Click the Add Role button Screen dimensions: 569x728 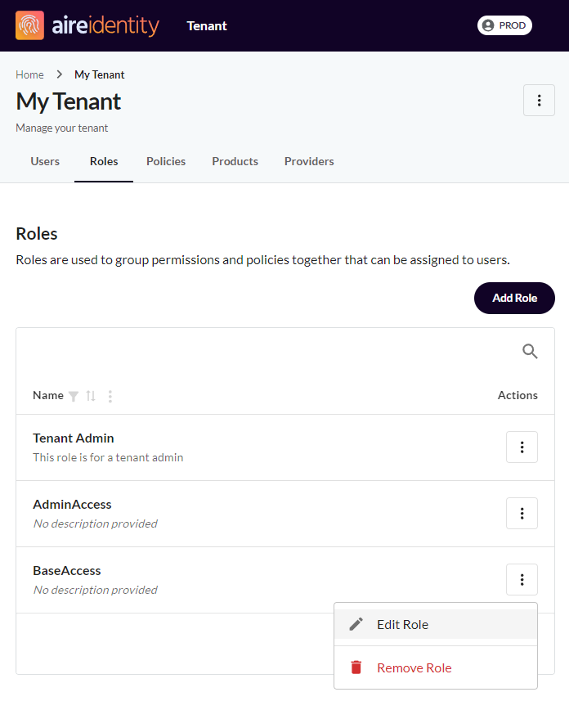click(514, 298)
